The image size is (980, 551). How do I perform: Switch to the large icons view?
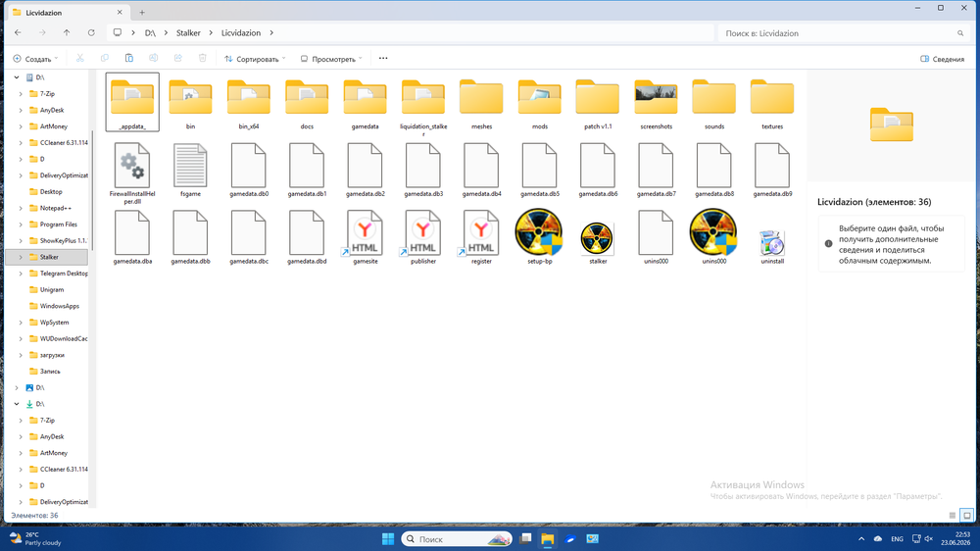[x=967, y=516]
